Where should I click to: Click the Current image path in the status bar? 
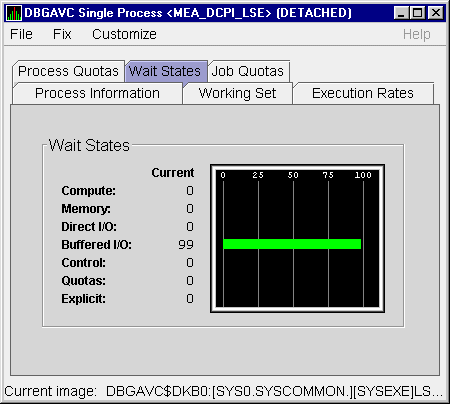[274, 391]
